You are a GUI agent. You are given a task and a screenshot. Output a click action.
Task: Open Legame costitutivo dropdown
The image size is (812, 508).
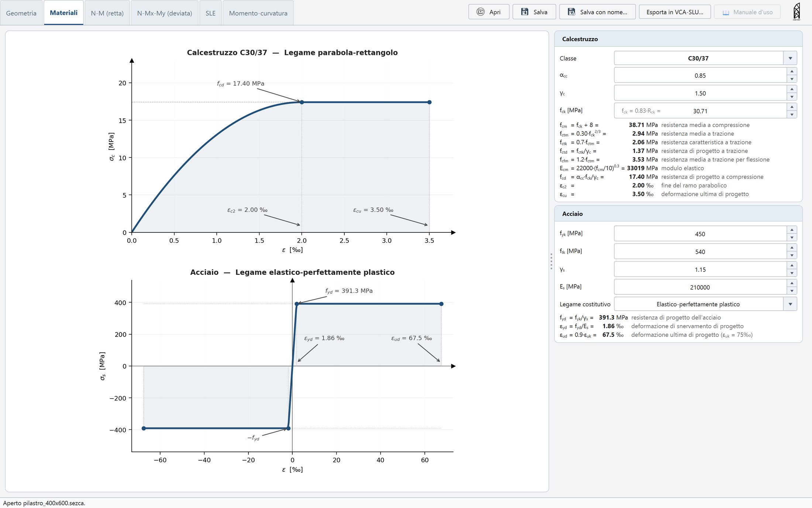[x=705, y=304]
